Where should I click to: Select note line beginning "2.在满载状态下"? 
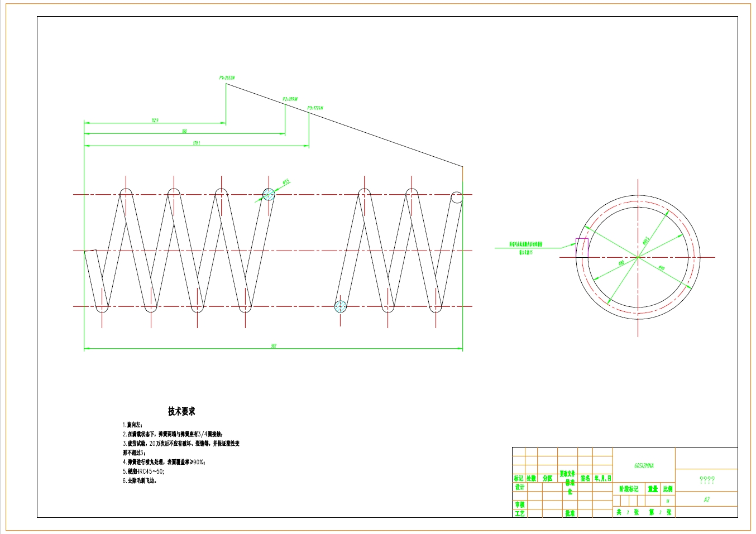[173, 434]
